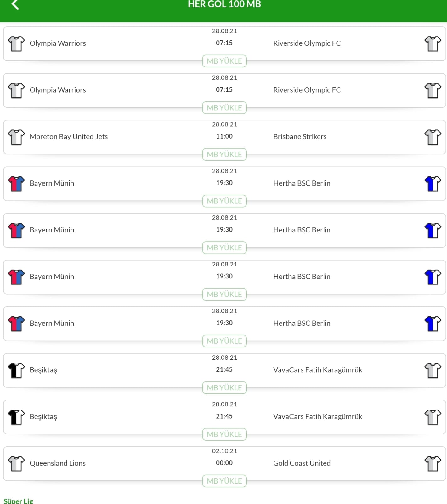Go back using the header arrow
The image size is (447, 504).
click(15, 4)
